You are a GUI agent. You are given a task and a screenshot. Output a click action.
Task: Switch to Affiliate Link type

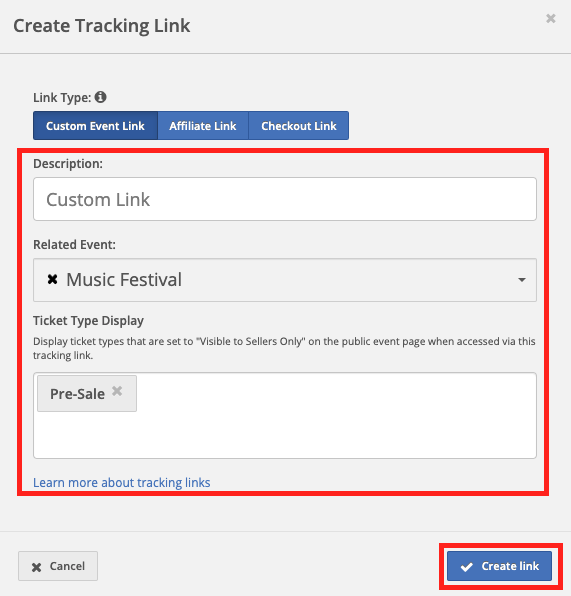pos(203,126)
